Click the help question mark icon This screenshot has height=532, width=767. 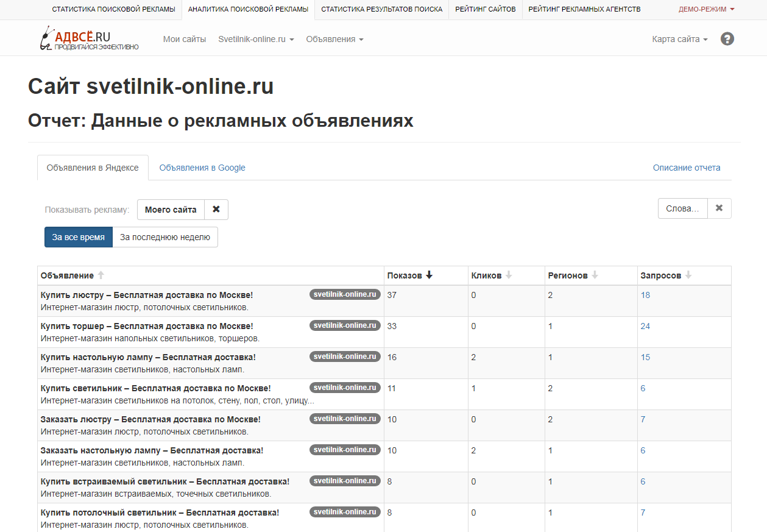[x=727, y=39]
